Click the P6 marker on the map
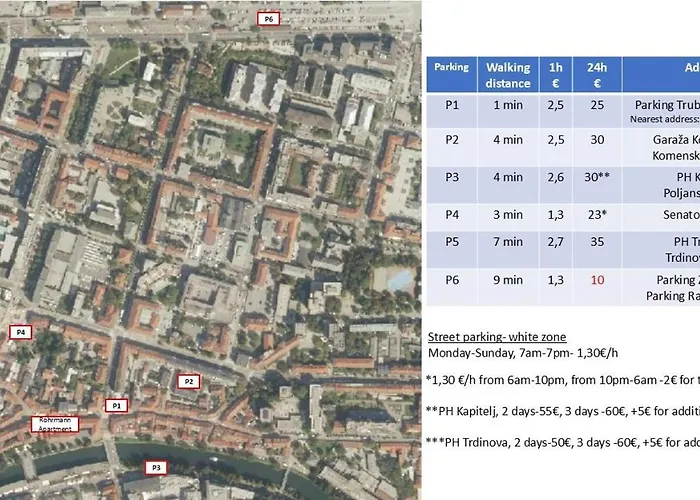 [x=267, y=19]
